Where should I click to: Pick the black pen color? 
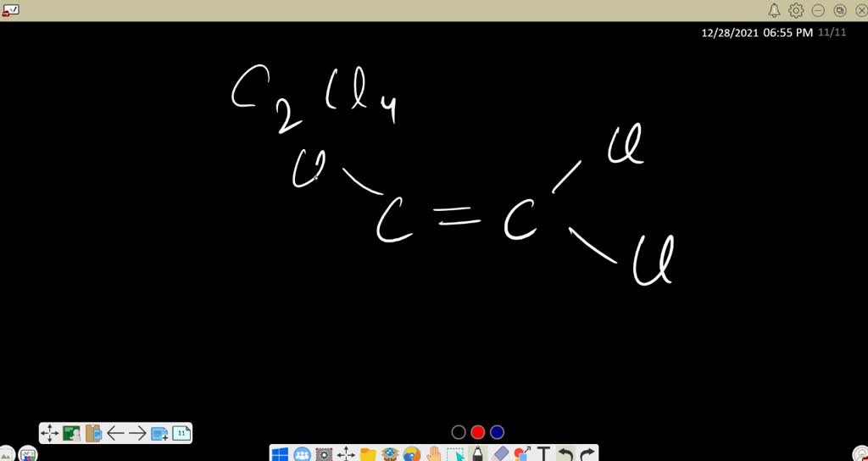(459, 432)
